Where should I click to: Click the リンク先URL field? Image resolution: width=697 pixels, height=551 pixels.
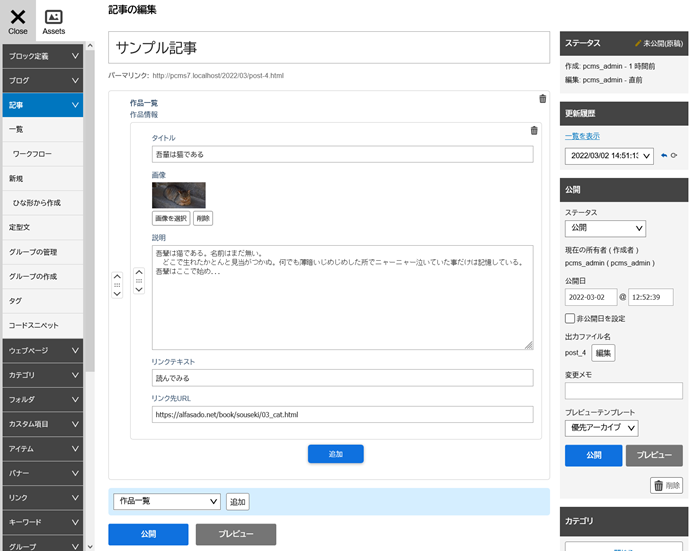(342, 415)
